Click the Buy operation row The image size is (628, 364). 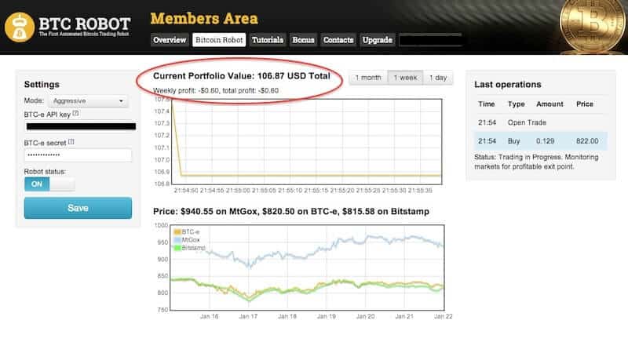tap(541, 141)
